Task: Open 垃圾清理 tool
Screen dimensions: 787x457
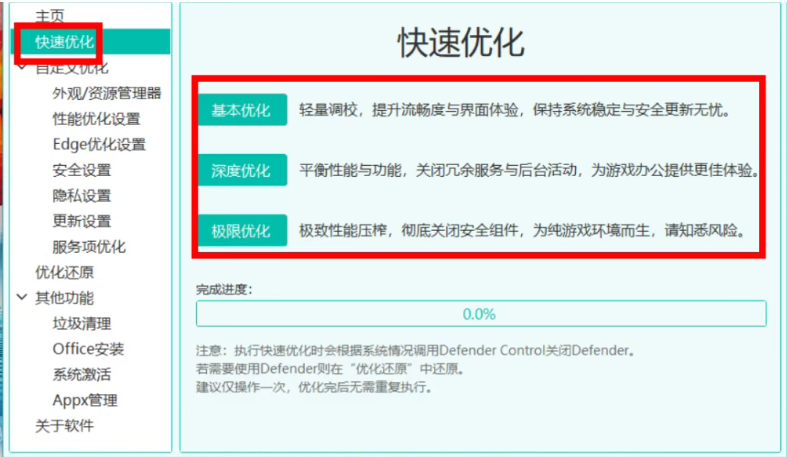Action: [82, 324]
